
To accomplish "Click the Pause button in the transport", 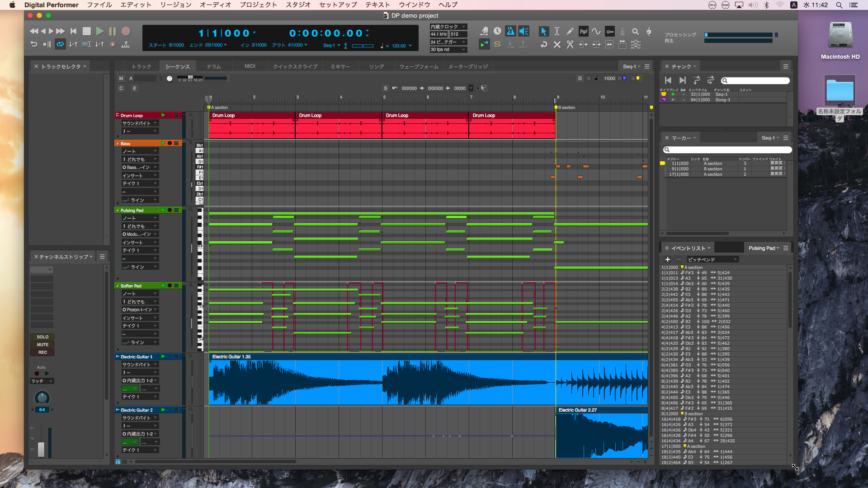I will coord(113,31).
